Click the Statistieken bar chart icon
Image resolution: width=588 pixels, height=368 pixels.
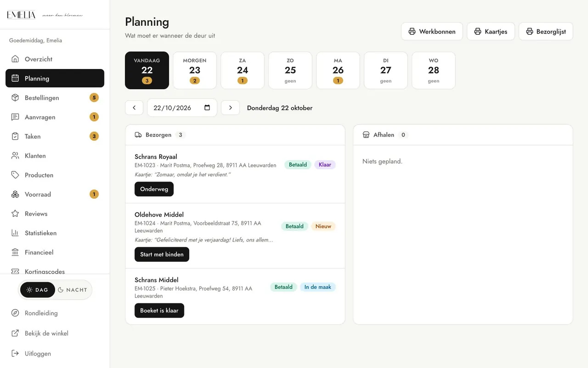tap(15, 233)
